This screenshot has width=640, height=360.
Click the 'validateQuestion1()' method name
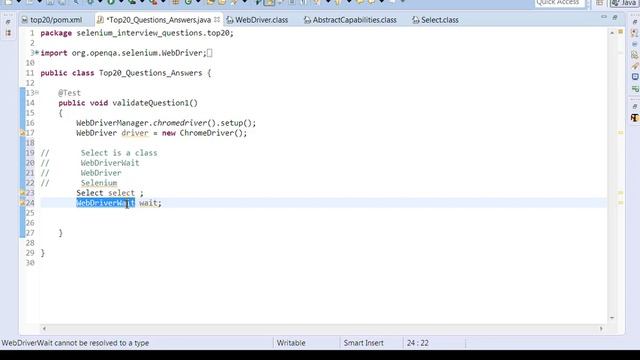155,103
